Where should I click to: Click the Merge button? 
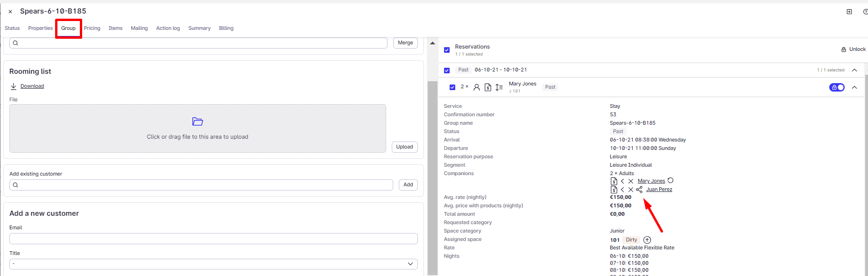click(x=405, y=43)
